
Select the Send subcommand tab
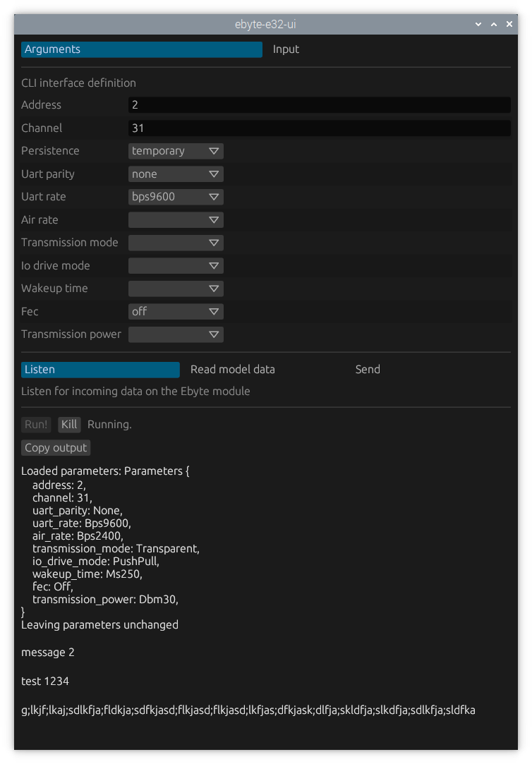(368, 370)
